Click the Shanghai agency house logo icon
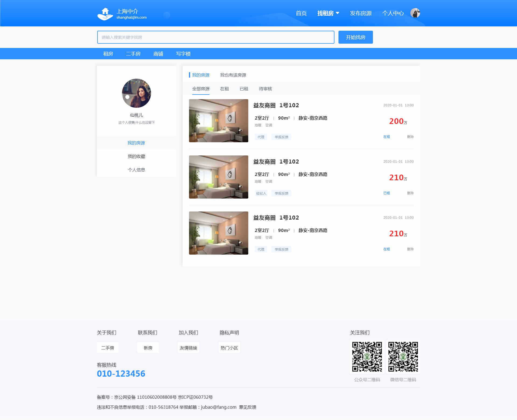The width and height of the screenshot is (517, 420). click(x=105, y=14)
